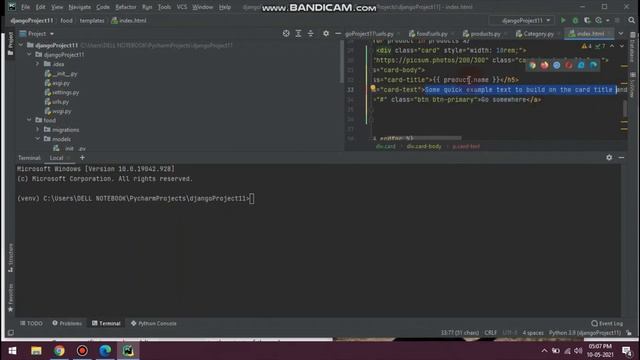Screen dimensions: 640x360
Task: Change the CRLF line separator in the status bar
Action: pyautogui.click(x=491, y=333)
